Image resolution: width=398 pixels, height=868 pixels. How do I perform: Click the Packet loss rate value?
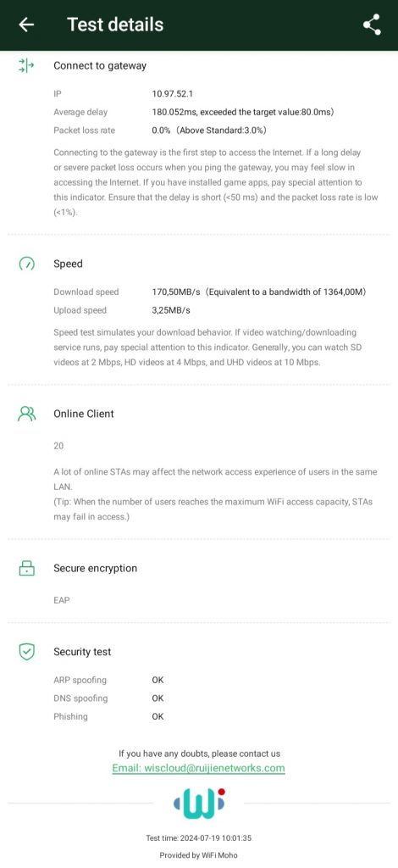209,131
